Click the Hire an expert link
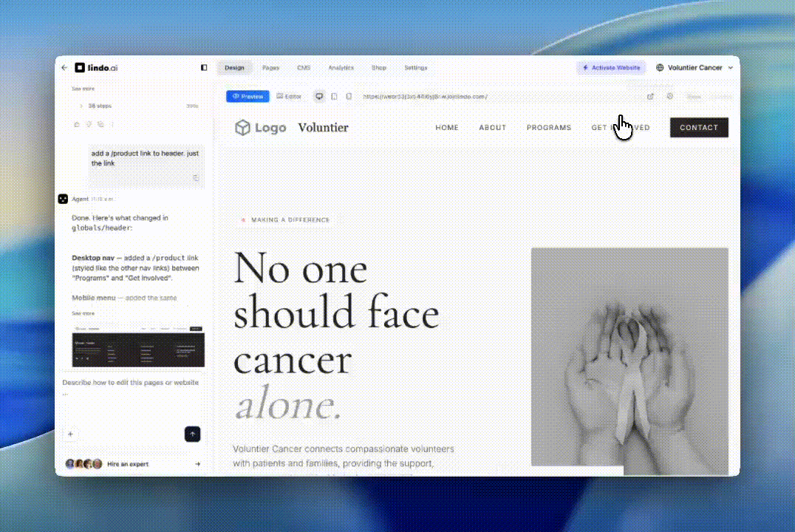 (128, 464)
